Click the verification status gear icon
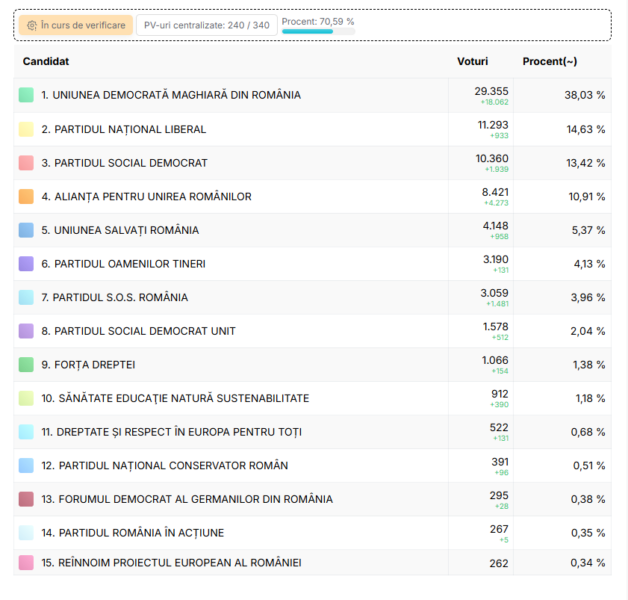Screen dimensions: 628x600 tap(32, 25)
